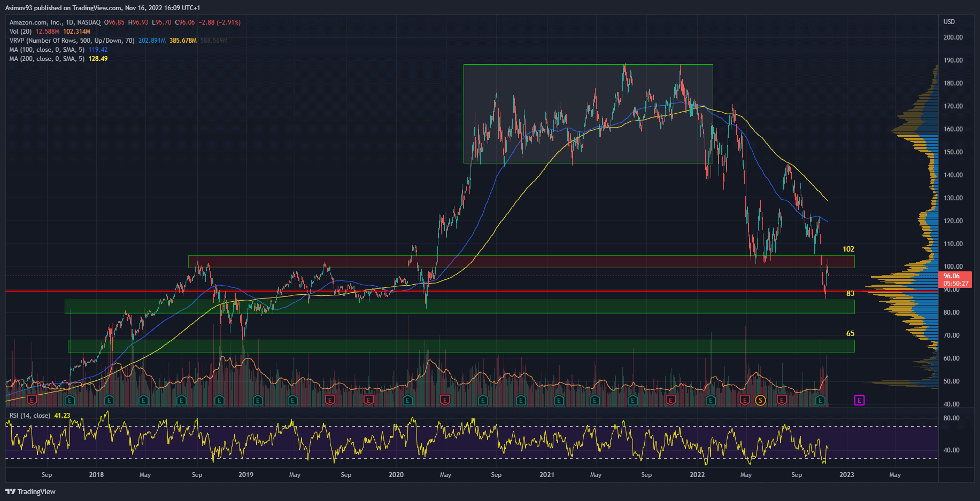Click the MA 200 indicator legend entry
The width and height of the screenshot is (980, 501).
click(x=47, y=59)
